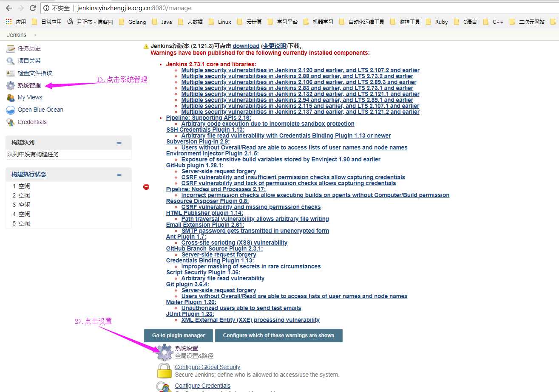Open the 尹正杰 - 博客园 bookmark
This screenshot has height=392, width=559.
[91, 22]
